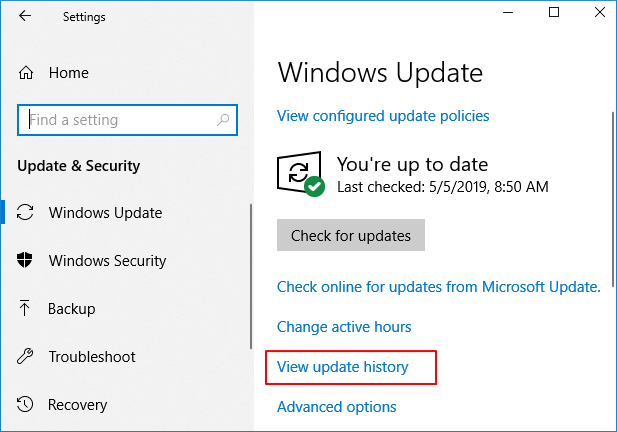Image resolution: width=617 pixels, height=432 pixels.
Task: Click the back arrow icon
Action: point(26,17)
